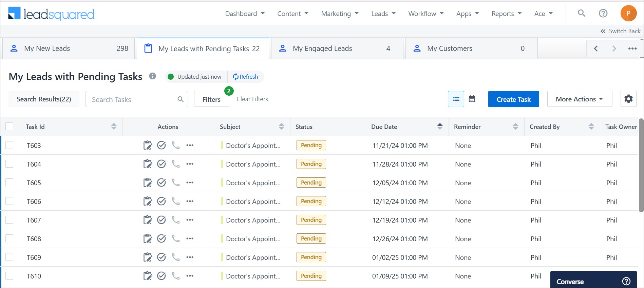
Task: Mark task T603 complete via checkmark icon
Action: click(162, 145)
